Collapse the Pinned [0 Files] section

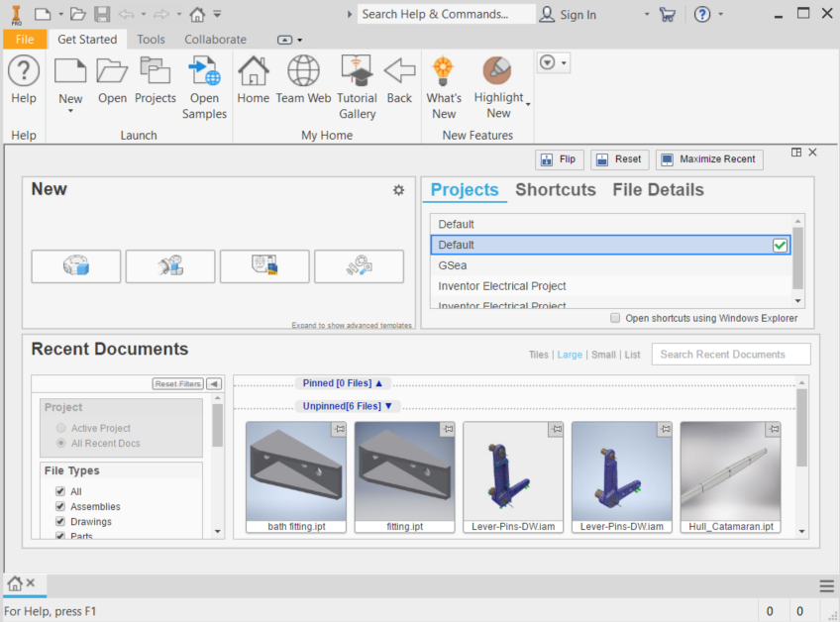(x=379, y=383)
